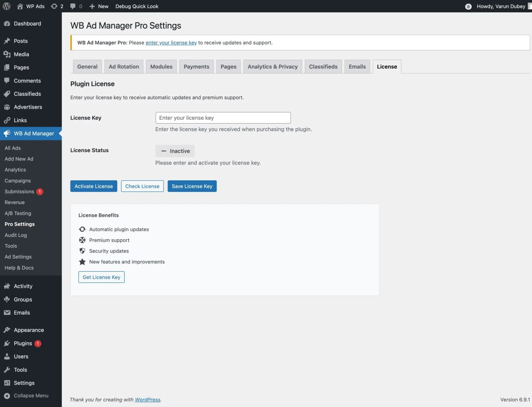Click the Activity sidebar icon
Viewport: 532px width, 407px height.
click(x=7, y=286)
